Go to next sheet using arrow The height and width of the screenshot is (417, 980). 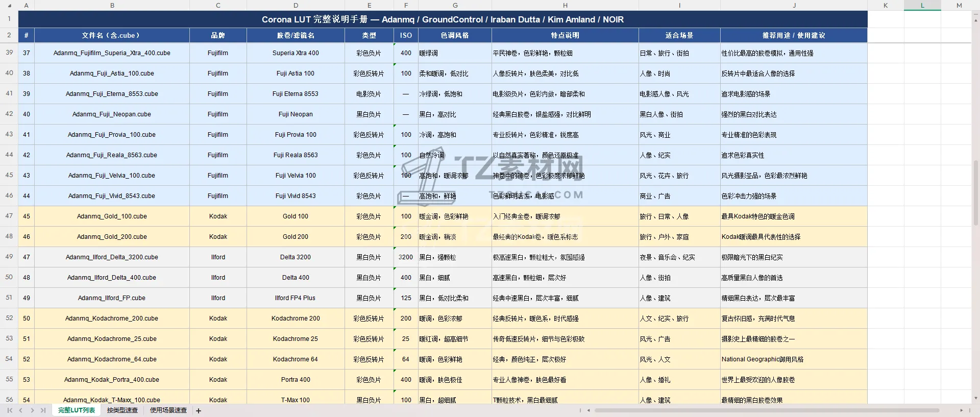tap(32, 410)
